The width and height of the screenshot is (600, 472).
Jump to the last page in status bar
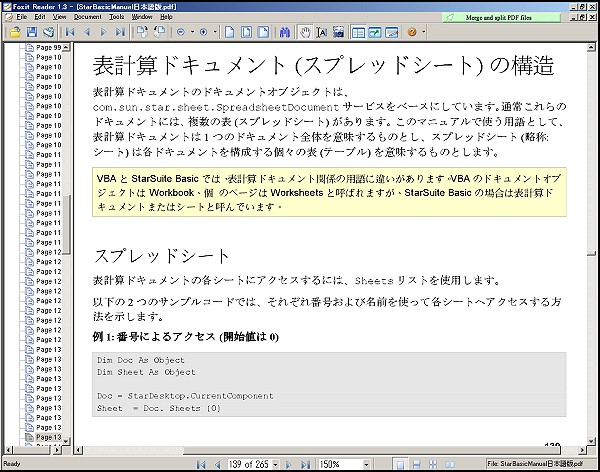[307, 465]
